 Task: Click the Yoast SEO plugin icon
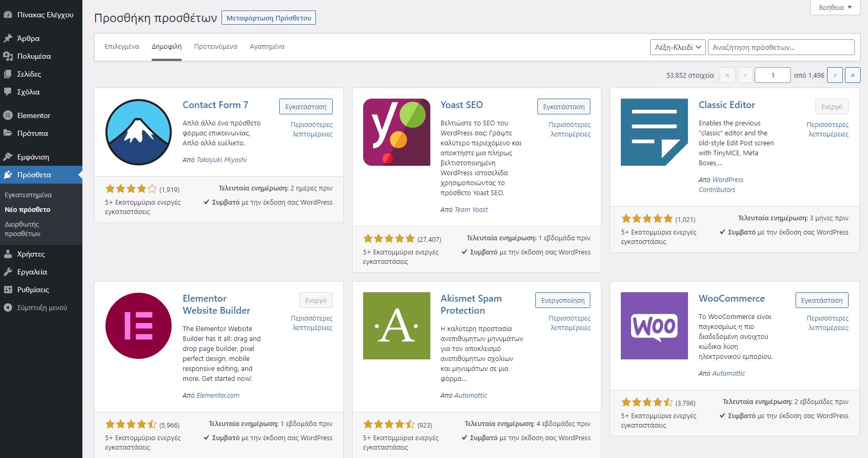click(396, 132)
